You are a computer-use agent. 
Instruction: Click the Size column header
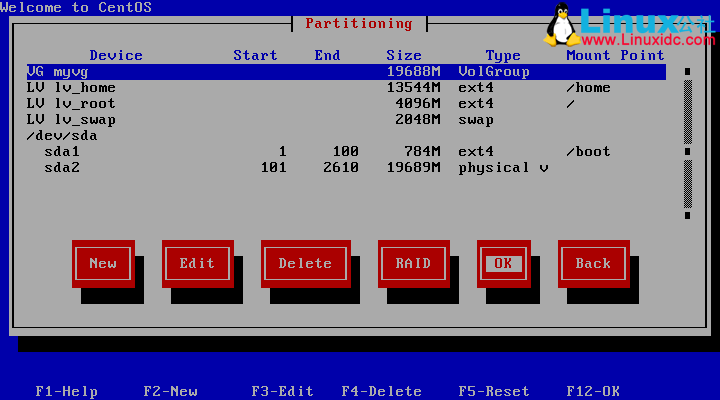click(x=404, y=56)
